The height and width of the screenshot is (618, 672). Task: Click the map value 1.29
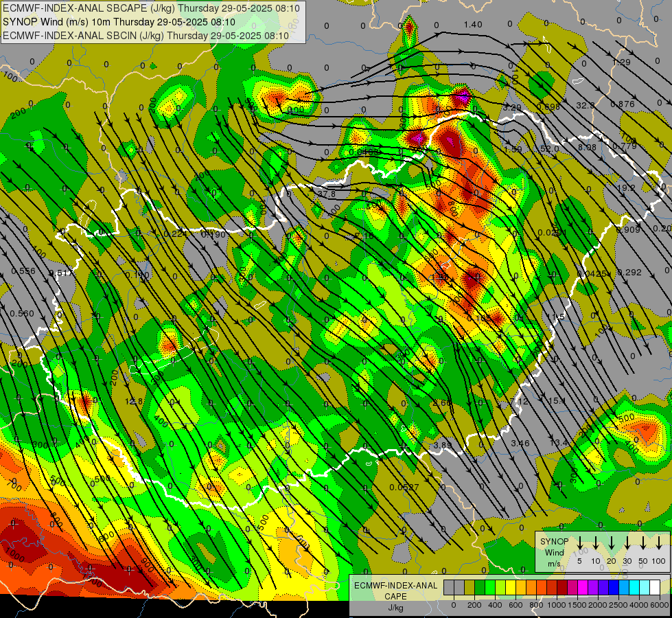(x=621, y=62)
